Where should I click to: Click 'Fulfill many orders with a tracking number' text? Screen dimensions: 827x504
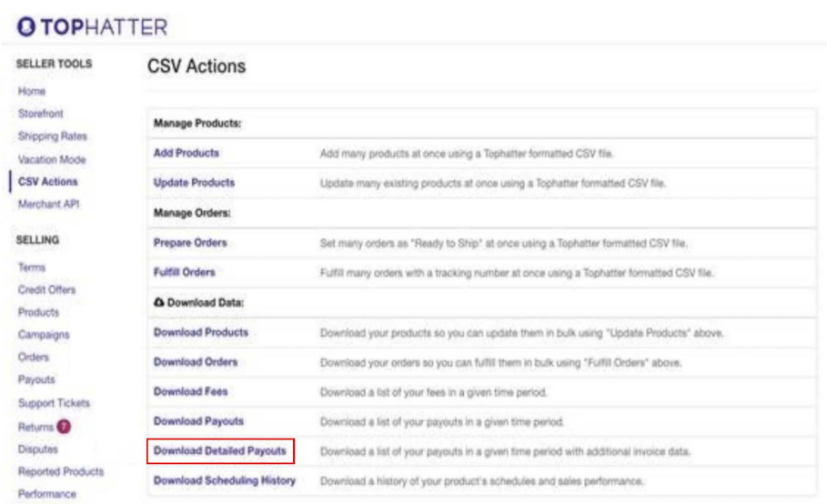click(517, 273)
